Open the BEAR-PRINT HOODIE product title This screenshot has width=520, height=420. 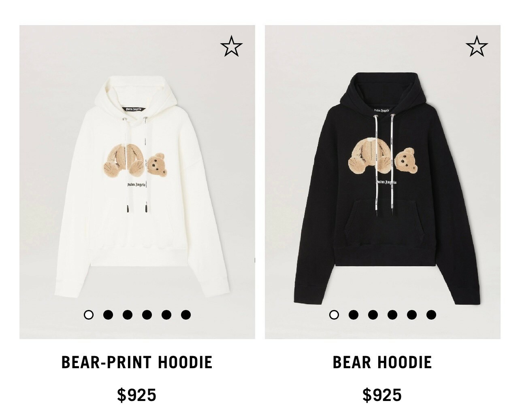(x=137, y=362)
